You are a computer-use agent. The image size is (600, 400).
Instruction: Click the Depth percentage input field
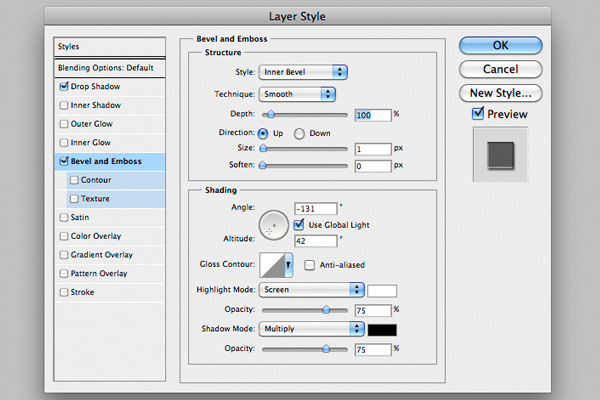pos(373,115)
